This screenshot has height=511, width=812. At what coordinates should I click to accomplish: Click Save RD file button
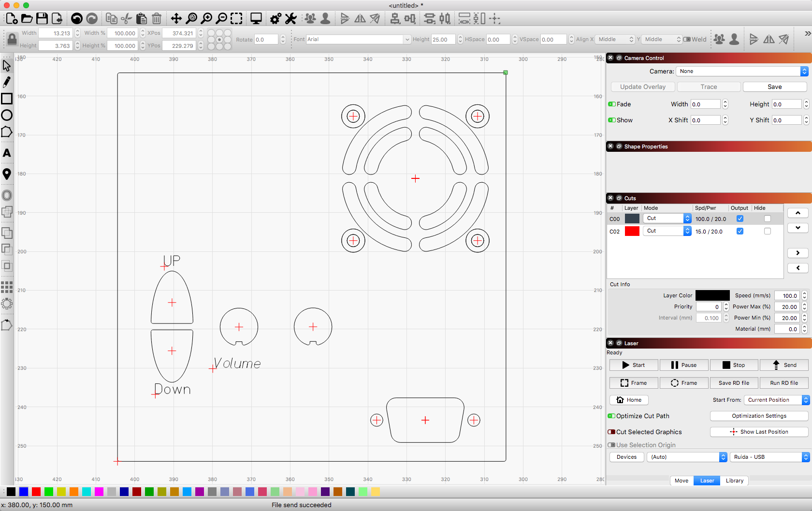(x=734, y=383)
